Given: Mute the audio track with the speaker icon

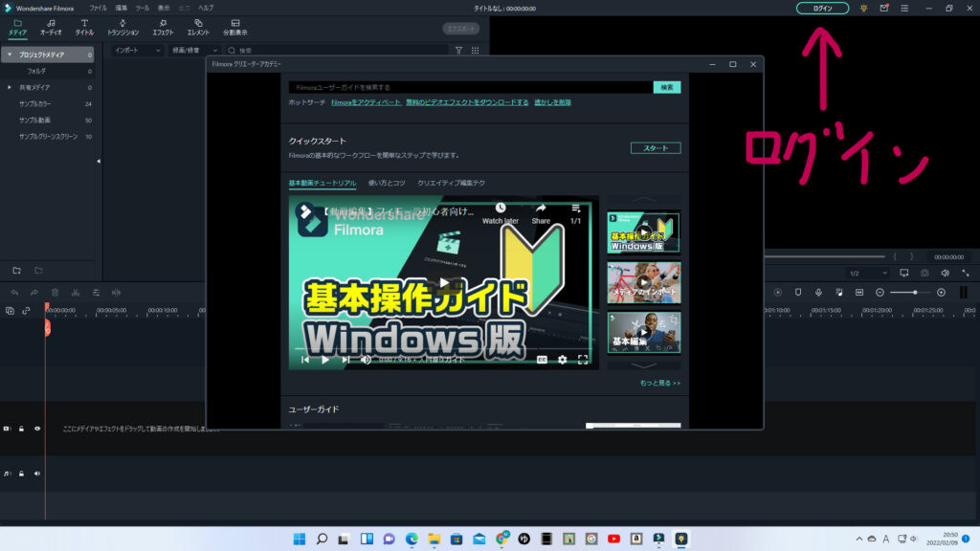Looking at the screenshot, I should click(37, 474).
